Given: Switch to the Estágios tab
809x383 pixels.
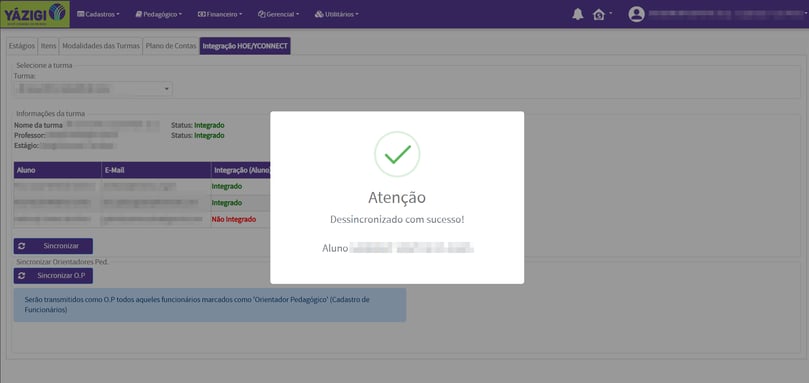Looking at the screenshot, I should (22, 46).
